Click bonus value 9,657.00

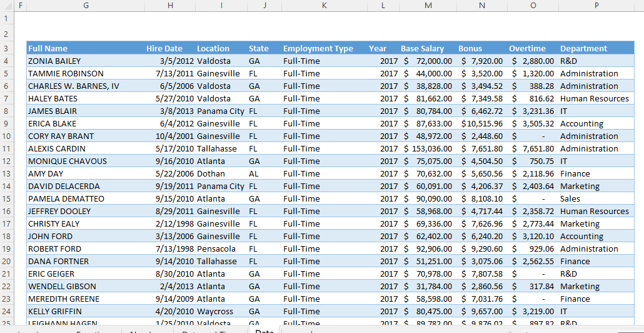point(482,312)
